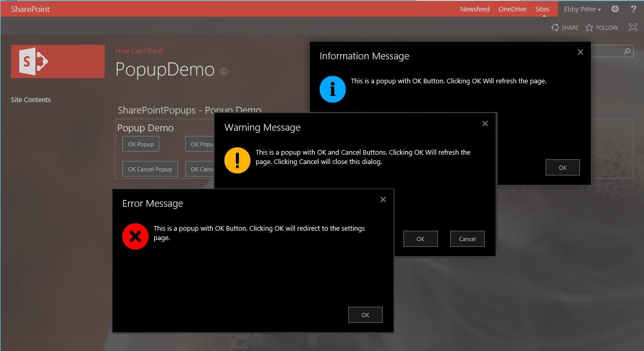Open the OneDrive menu item
644x351 pixels.
tap(512, 9)
